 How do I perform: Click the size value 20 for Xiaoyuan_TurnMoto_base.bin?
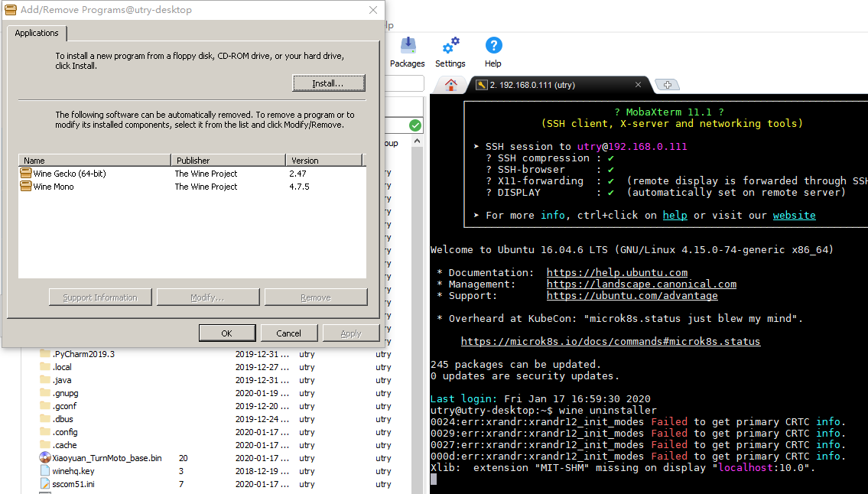coord(184,458)
